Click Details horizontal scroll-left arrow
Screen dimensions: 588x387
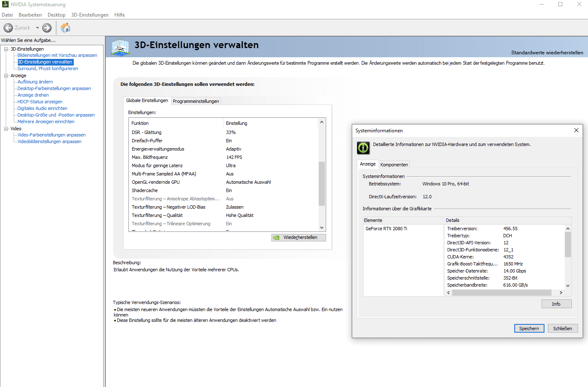point(448,293)
